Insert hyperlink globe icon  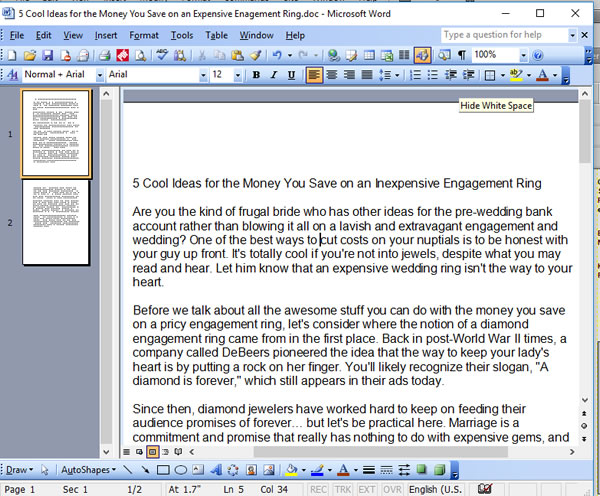pos(334,55)
